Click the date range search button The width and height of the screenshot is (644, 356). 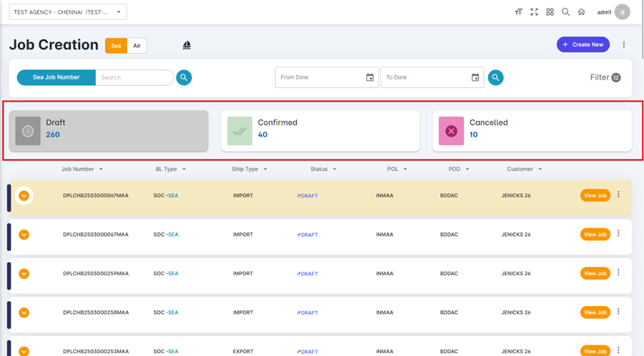[x=495, y=78]
